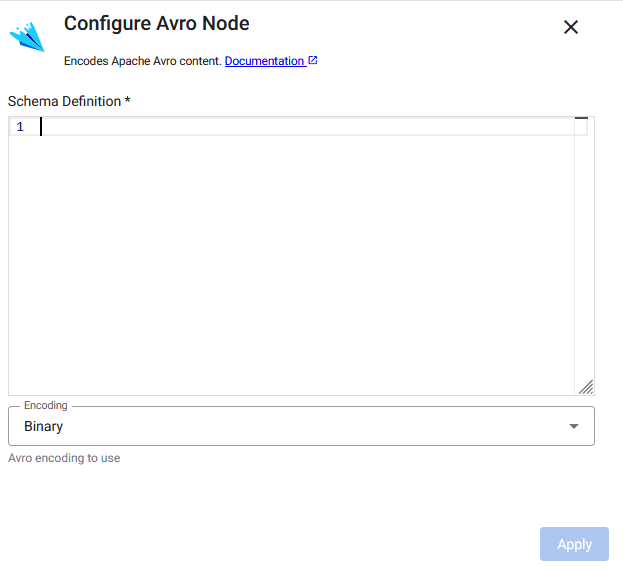Click the Avro node paper-plane logo
Screen dimensions: 623x570
coord(28,36)
